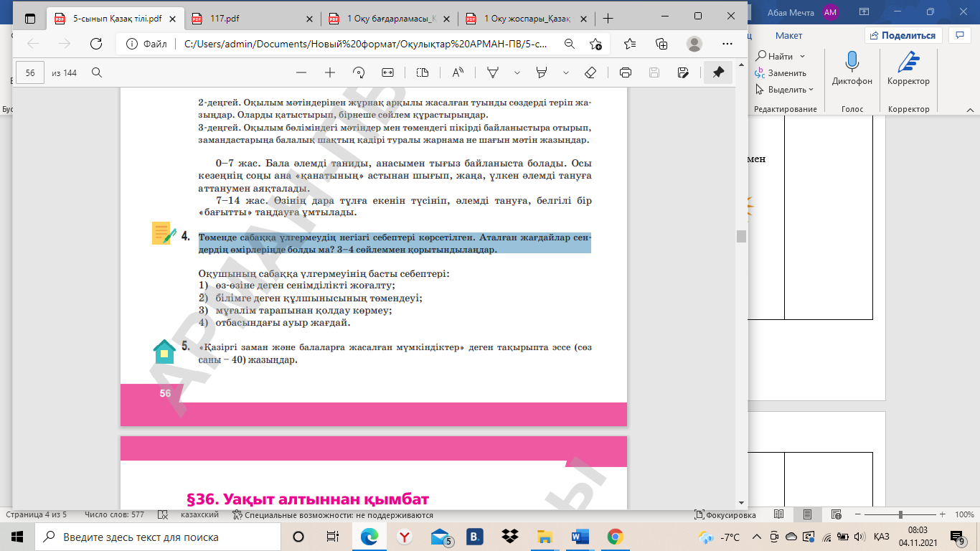Zoom in the PDF view

pyautogui.click(x=330, y=72)
